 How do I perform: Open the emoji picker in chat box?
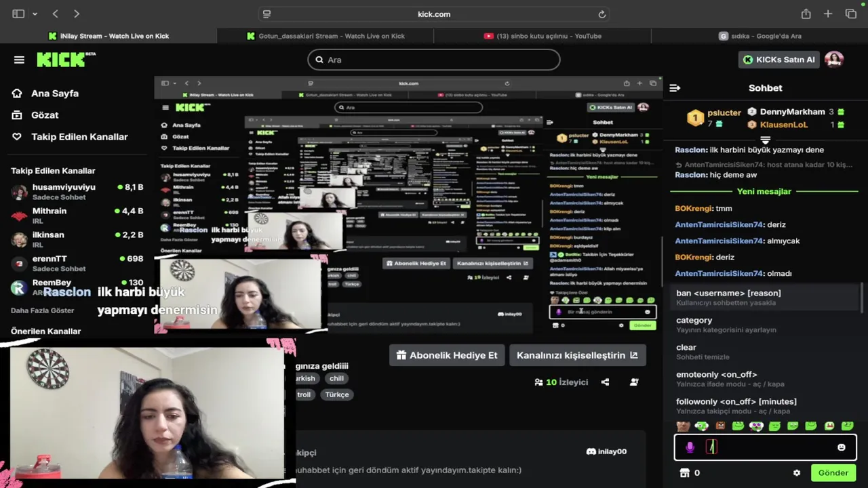pos(842,447)
